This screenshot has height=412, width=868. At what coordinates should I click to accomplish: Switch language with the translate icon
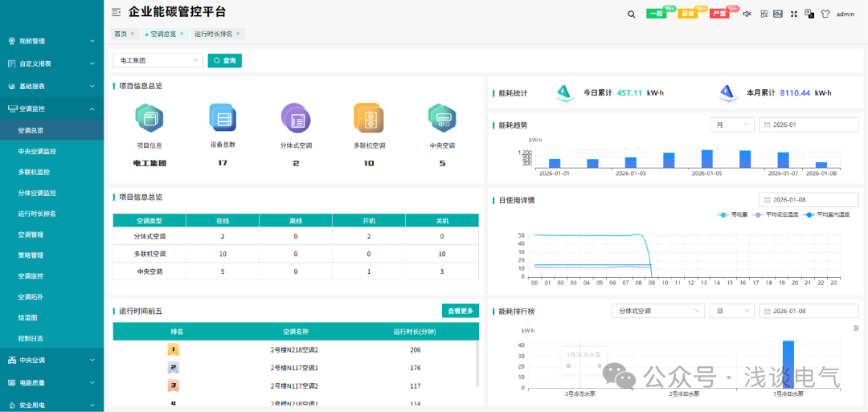pos(809,14)
